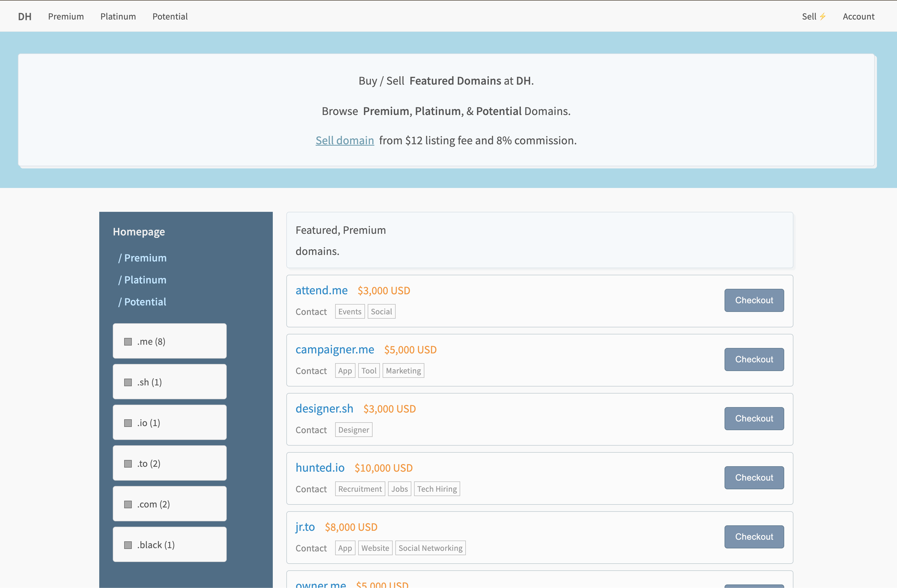The width and height of the screenshot is (897, 588).
Task: Click the lightning bolt next to Sell
Action: tap(824, 16)
